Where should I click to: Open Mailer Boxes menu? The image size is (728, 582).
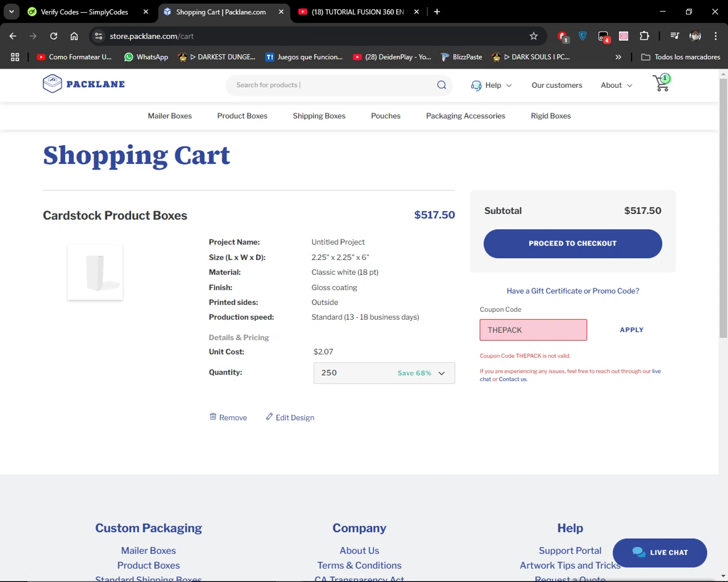point(170,116)
